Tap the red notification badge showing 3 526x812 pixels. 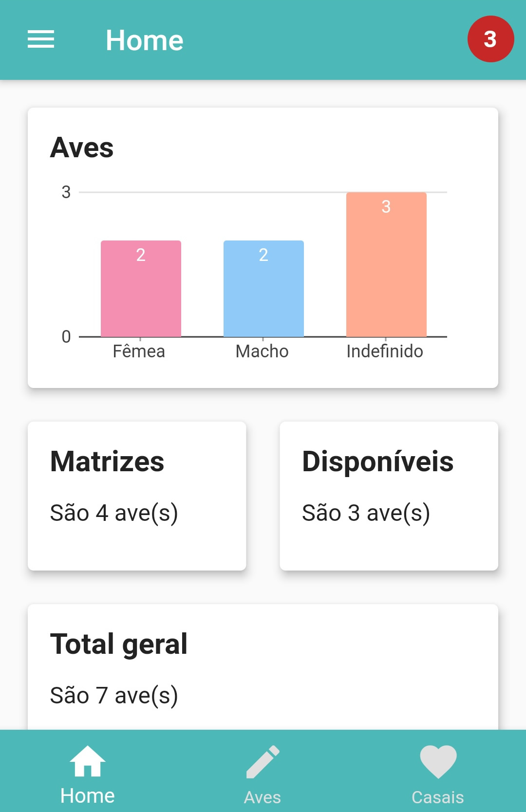pos(490,39)
